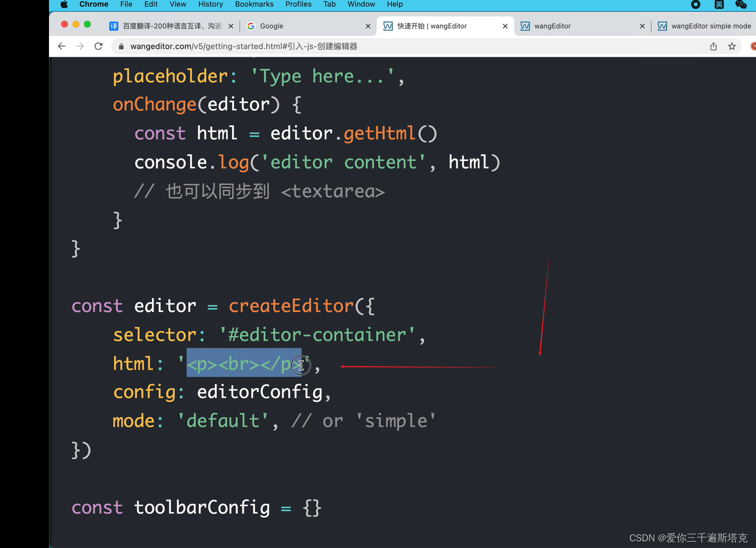Click createEditor in the code
Screen dimensions: 756x548
point(291,306)
